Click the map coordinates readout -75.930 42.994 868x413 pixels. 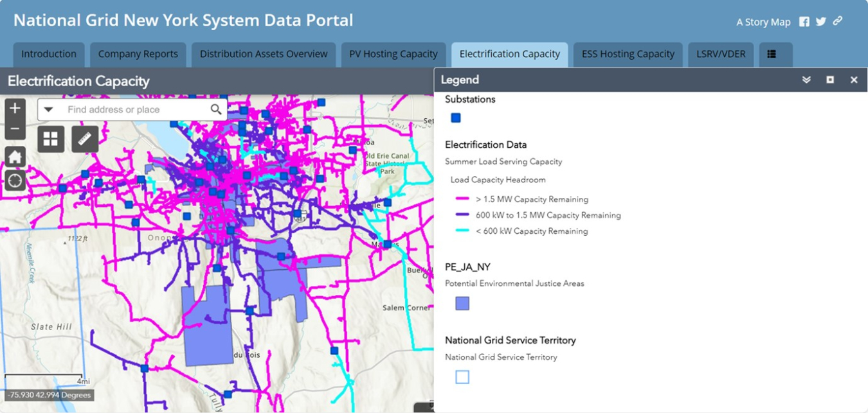point(50,395)
